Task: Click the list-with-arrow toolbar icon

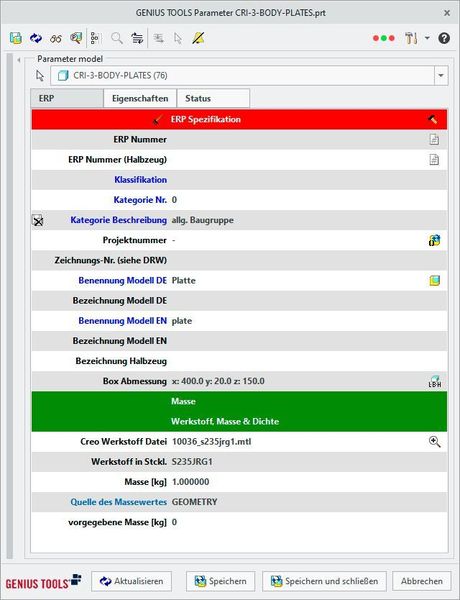Action: pos(137,38)
